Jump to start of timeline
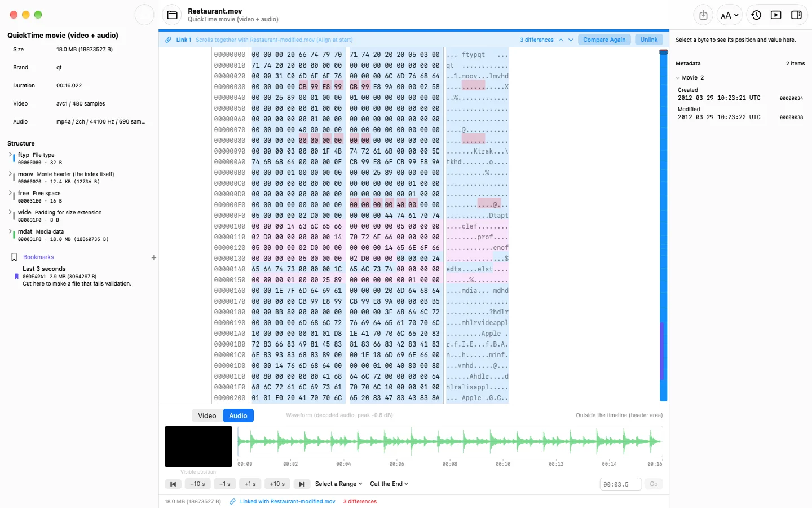 coord(173,484)
